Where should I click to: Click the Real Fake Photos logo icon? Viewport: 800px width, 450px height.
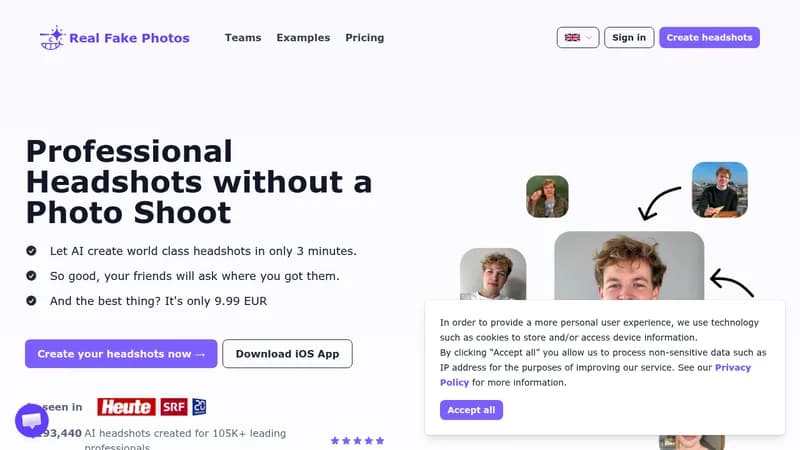tap(52, 38)
